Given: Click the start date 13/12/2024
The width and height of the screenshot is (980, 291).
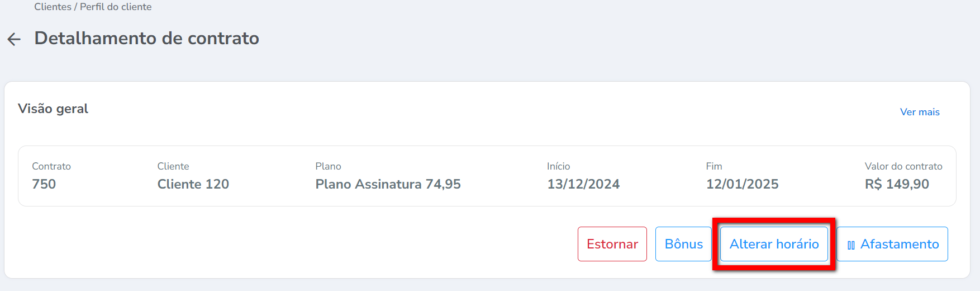Looking at the screenshot, I should click(583, 184).
